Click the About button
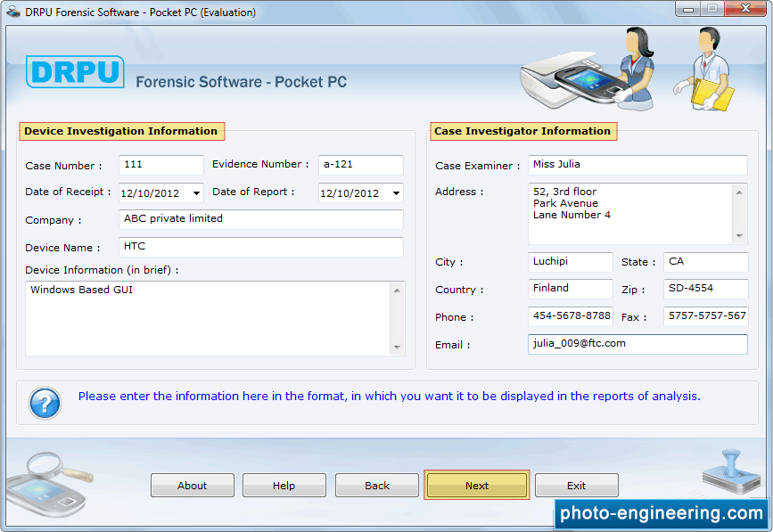 coord(193,486)
